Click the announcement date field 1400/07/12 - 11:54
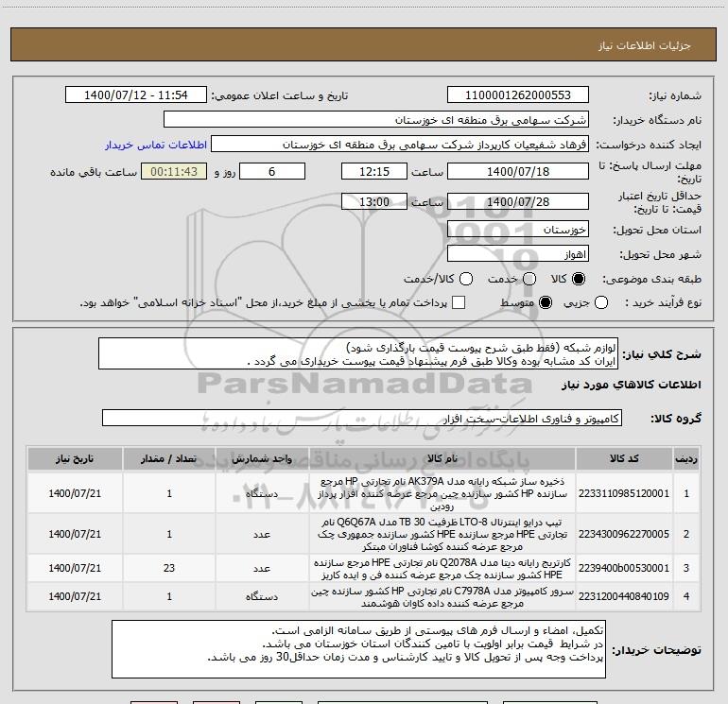Screen dimensions: 728x704 click(136, 95)
